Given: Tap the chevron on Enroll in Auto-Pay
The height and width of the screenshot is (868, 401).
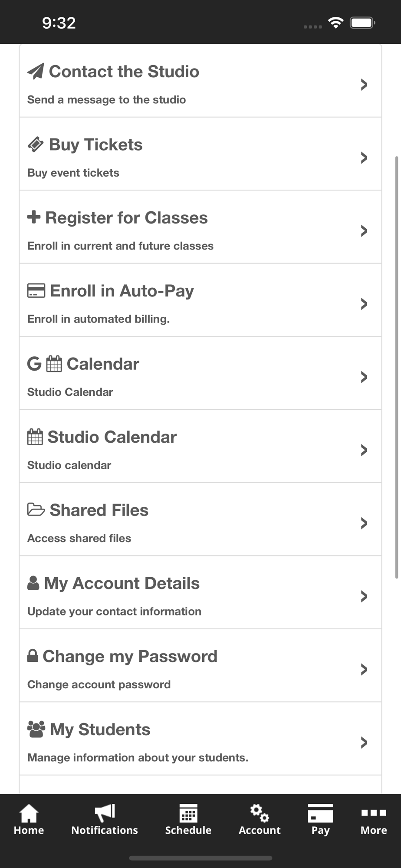Looking at the screenshot, I should (x=364, y=304).
